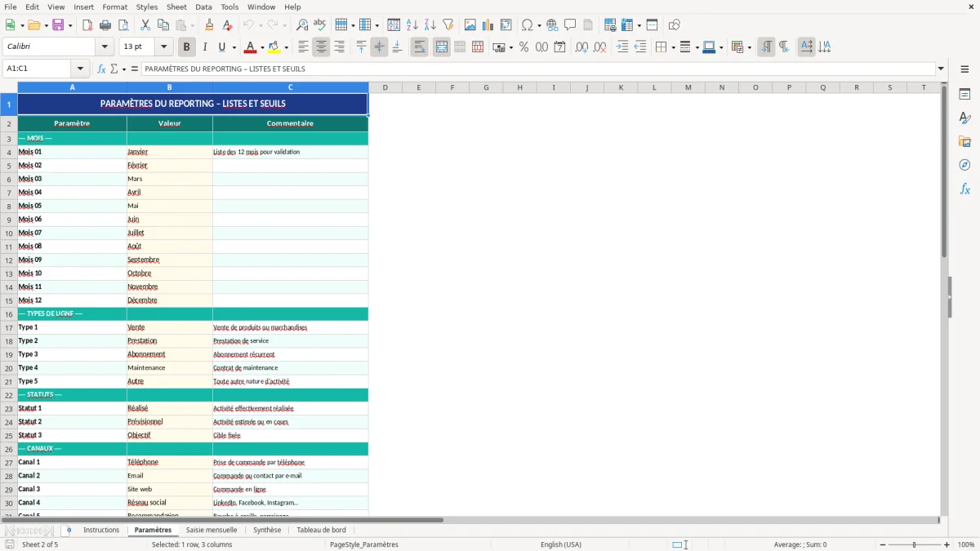This screenshot has width=980, height=551.
Task: Open the Format menu
Action: pos(115,7)
